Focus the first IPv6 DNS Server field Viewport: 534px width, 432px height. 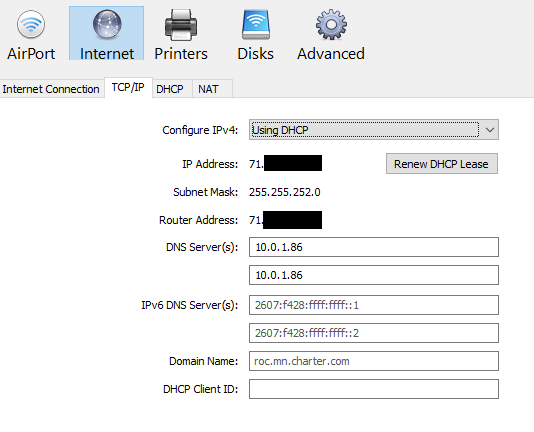click(374, 305)
